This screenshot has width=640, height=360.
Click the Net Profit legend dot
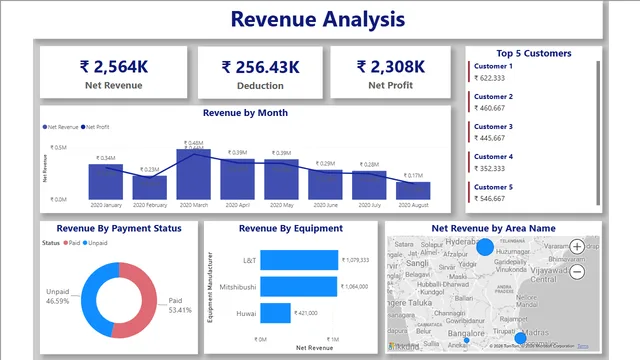83,127
